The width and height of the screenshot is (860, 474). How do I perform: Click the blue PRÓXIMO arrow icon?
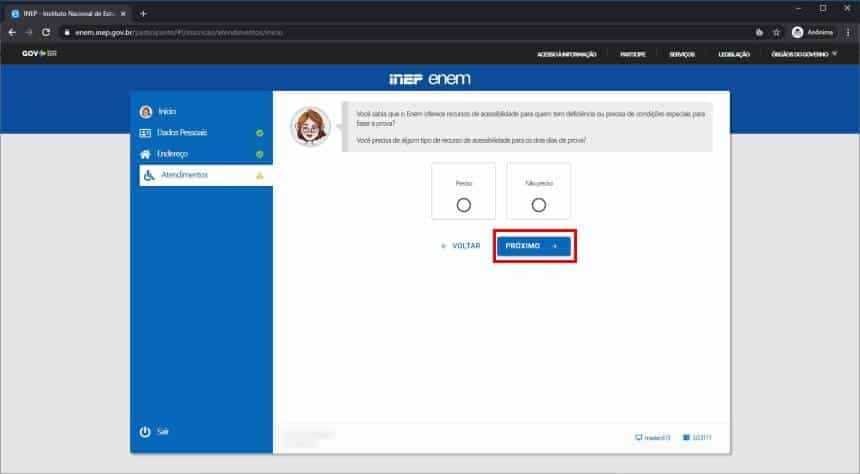555,246
